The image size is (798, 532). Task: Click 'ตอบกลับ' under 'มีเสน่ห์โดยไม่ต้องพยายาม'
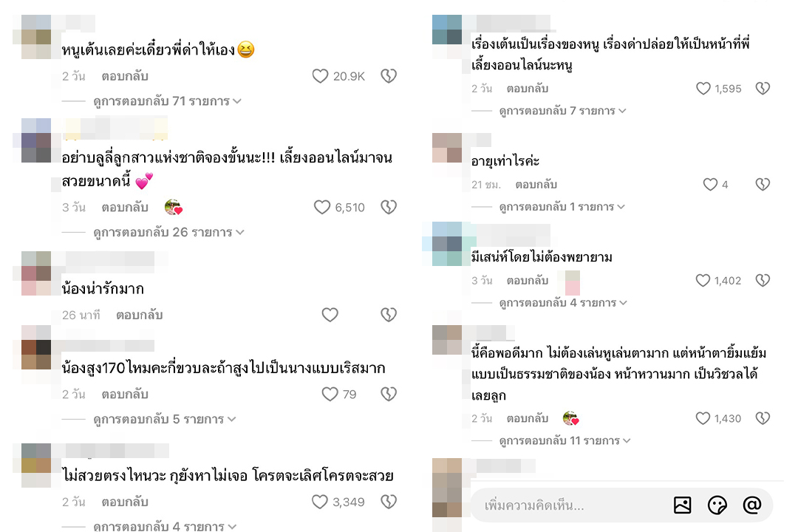tap(528, 281)
